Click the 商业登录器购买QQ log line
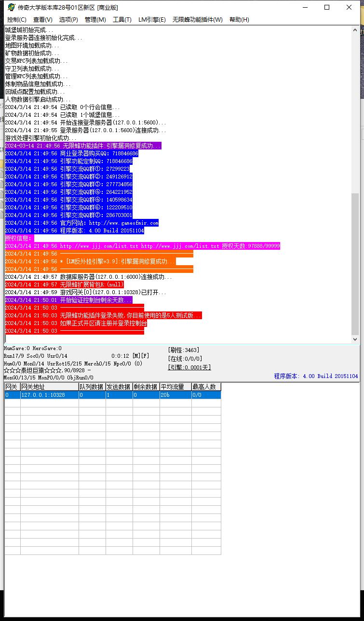 [72, 153]
